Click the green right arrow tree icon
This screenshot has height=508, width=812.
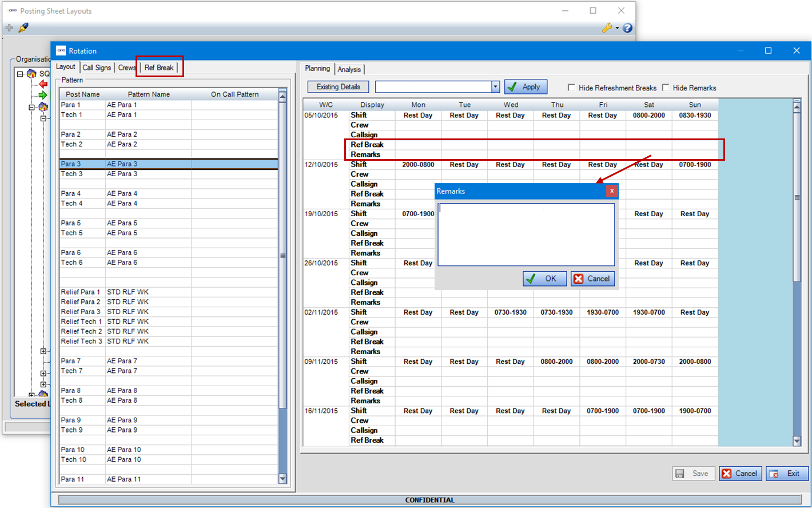coord(43,95)
